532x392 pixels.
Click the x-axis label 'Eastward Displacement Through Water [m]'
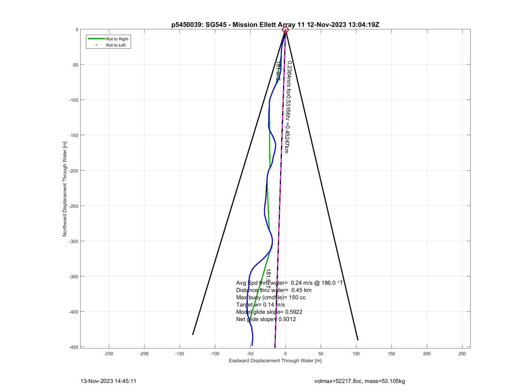click(x=275, y=361)
